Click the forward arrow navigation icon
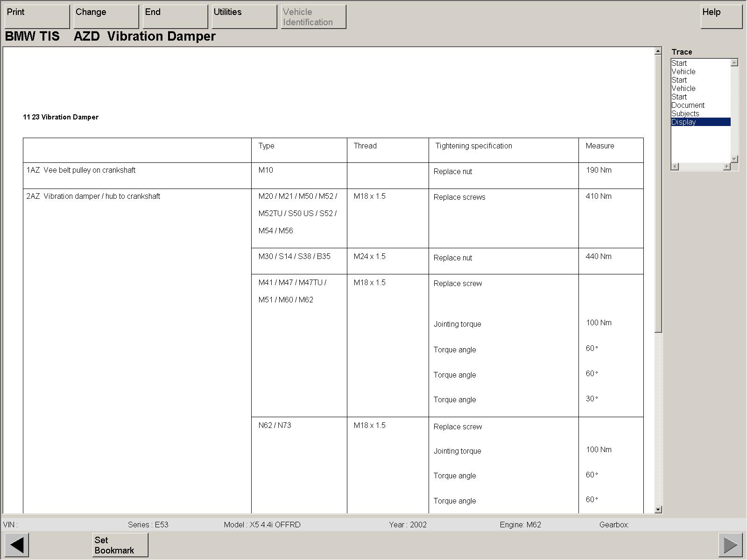This screenshot has height=560, width=747. click(x=730, y=545)
